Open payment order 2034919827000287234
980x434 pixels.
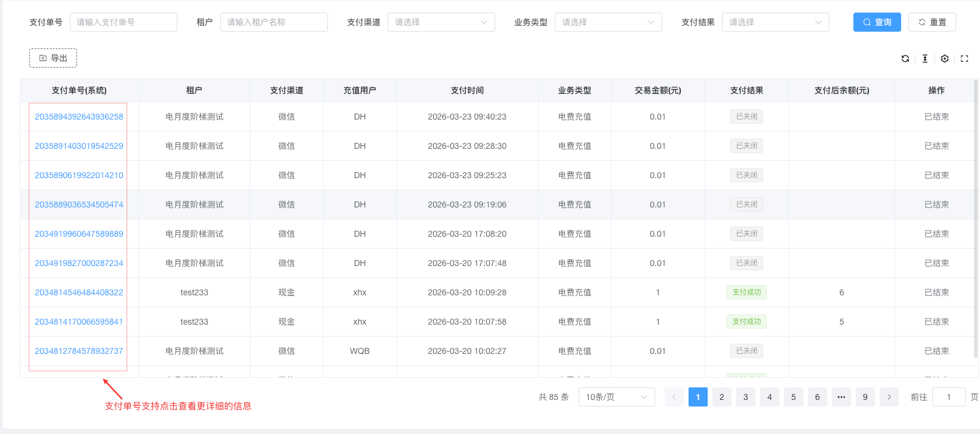(x=79, y=263)
